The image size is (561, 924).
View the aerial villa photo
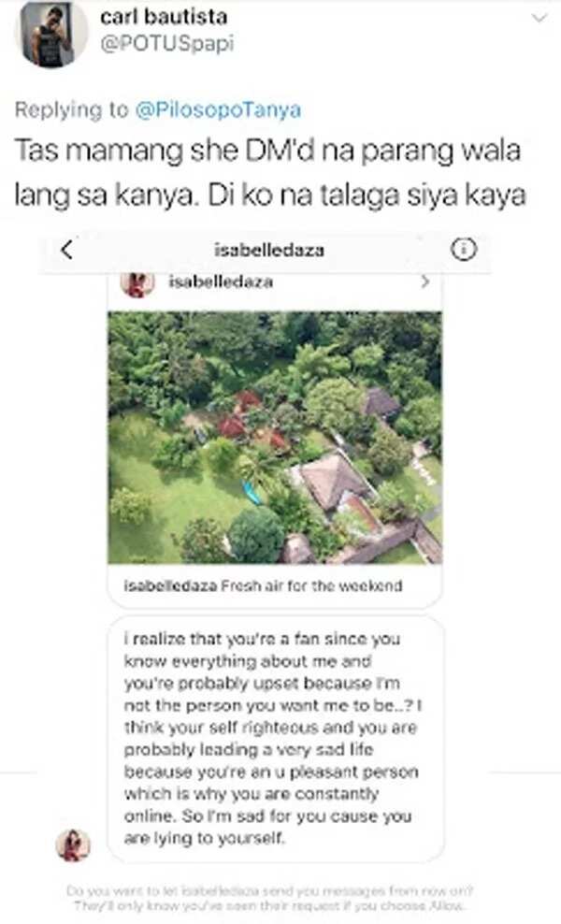click(275, 438)
